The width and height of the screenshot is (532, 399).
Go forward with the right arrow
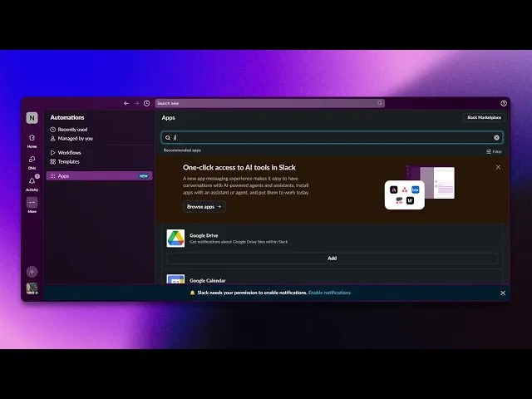(136, 103)
